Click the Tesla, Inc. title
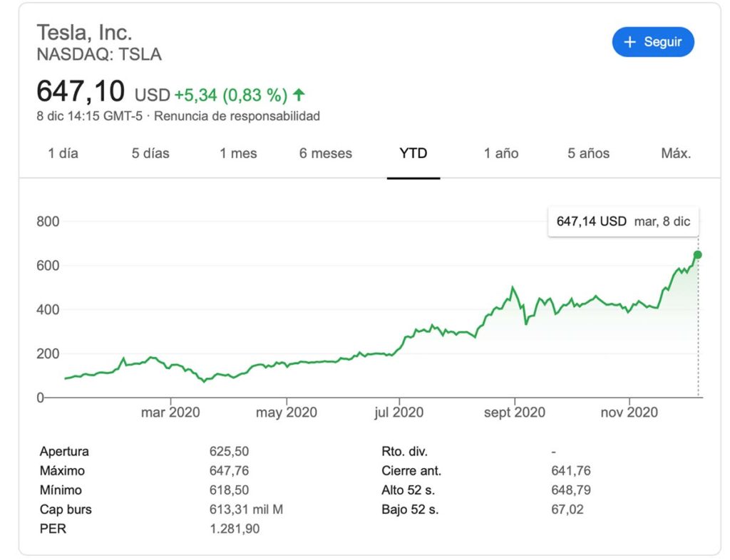Screen dimensions: 730x560 click(x=84, y=33)
